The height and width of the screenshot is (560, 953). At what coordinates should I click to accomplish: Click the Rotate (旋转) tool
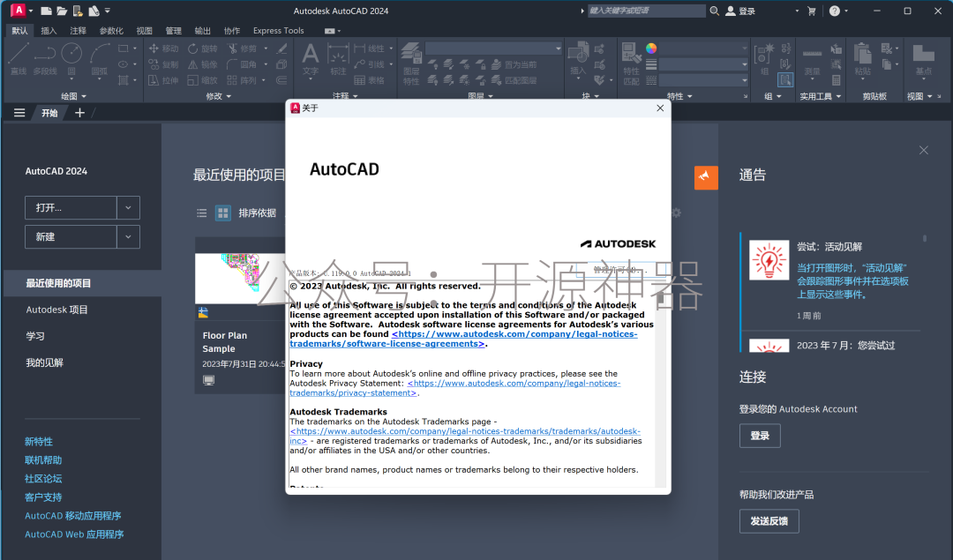203,49
